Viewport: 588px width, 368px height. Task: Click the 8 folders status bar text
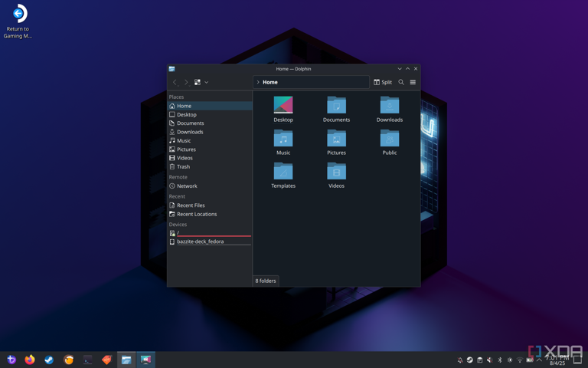click(266, 281)
